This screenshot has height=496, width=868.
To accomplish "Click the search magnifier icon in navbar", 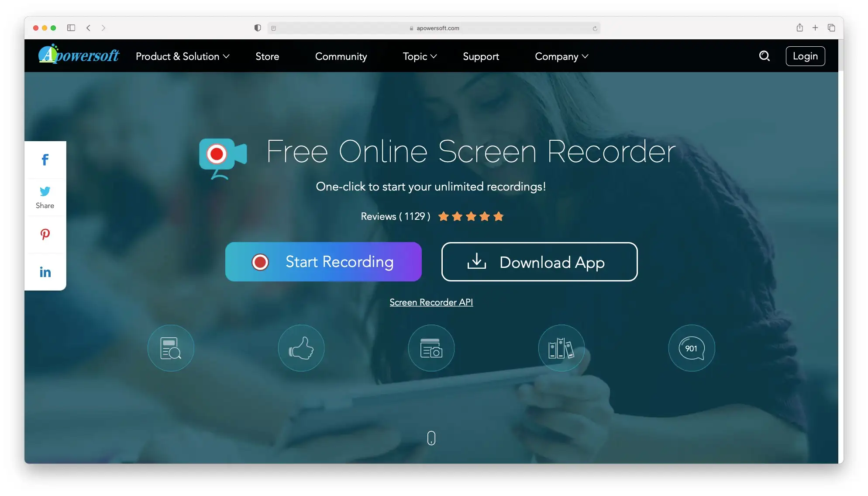I will click(x=765, y=55).
